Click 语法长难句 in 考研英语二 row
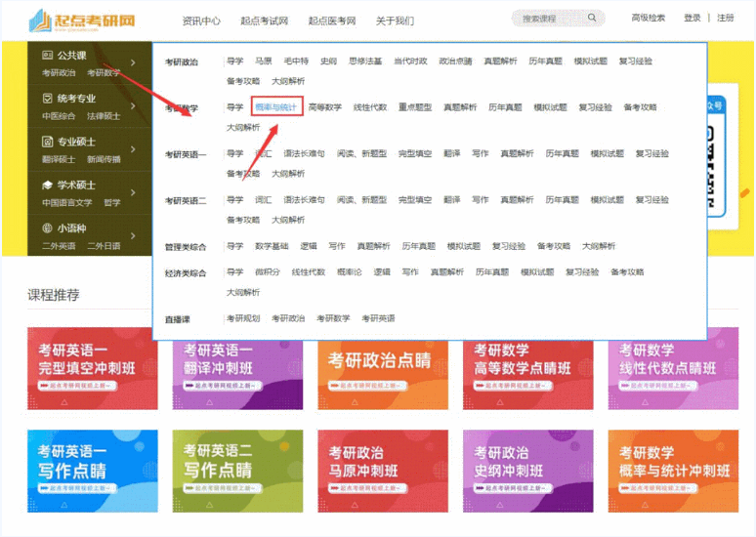The width and height of the screenshot is (756, 537). (x=304, y=200)
